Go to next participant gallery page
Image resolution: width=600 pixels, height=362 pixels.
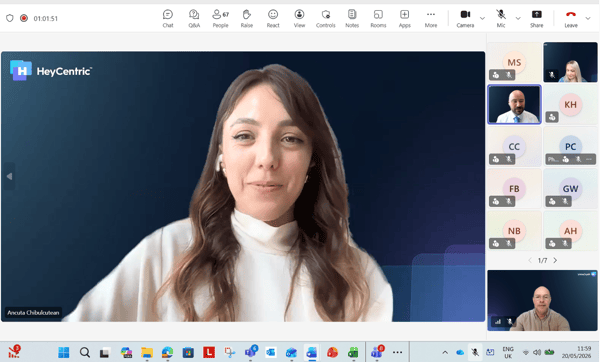click(555, 260)
